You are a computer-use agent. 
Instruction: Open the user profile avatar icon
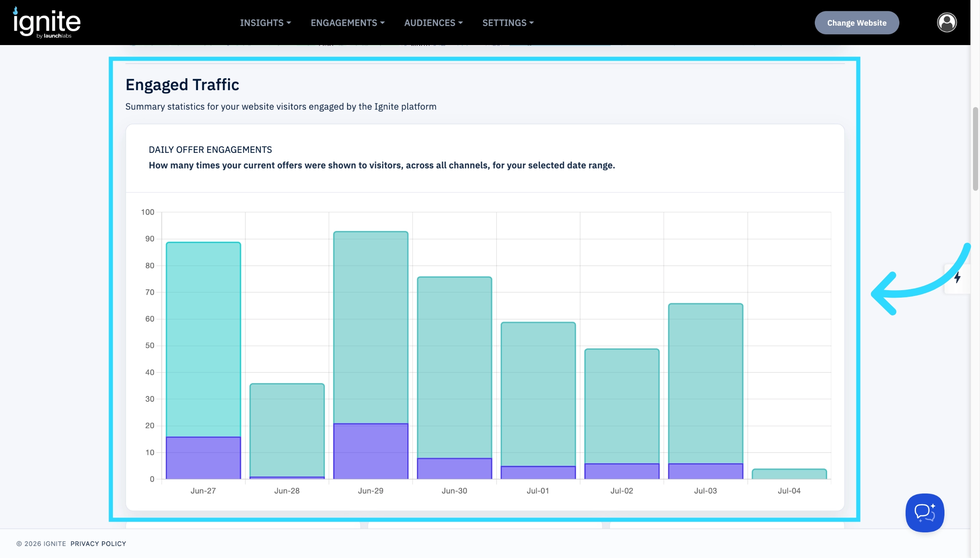947,22
